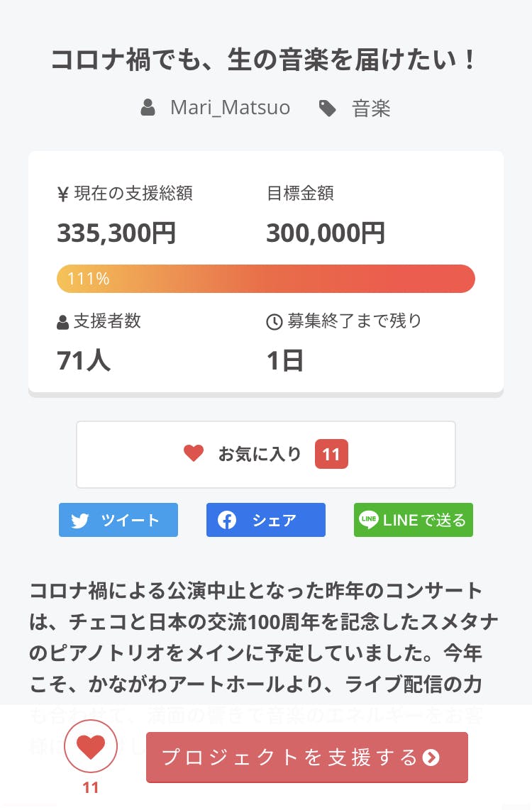
Task: Toggle the round heart favorite button
Action: tap(91, 746)
